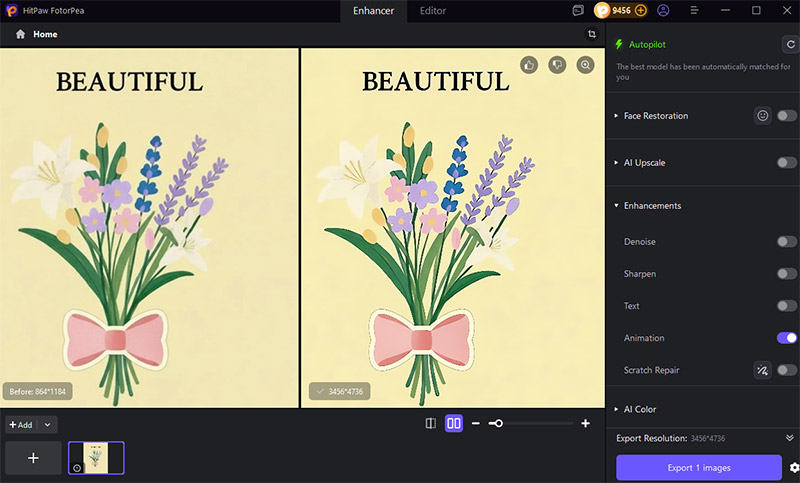
Task: Click Face Restoration smiley face icon
Action: (x=763, y=116)
